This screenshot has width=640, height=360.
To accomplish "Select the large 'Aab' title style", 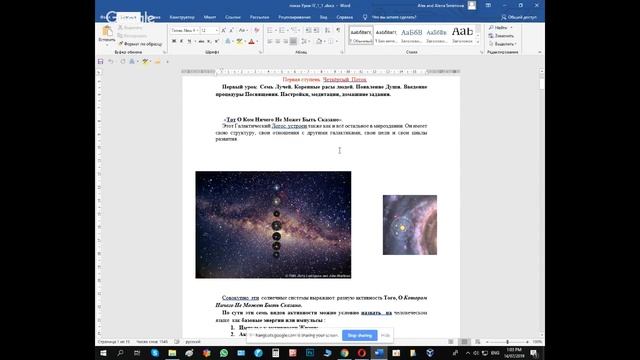I will point(462,35).
